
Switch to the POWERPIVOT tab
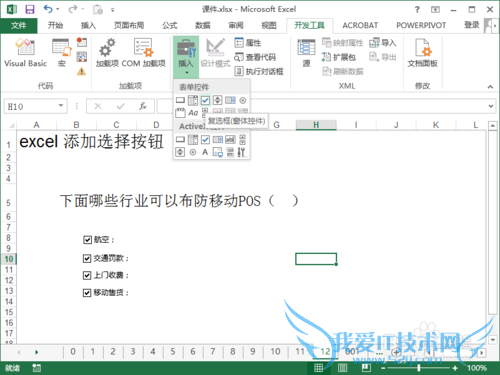(x=421, y=25)
